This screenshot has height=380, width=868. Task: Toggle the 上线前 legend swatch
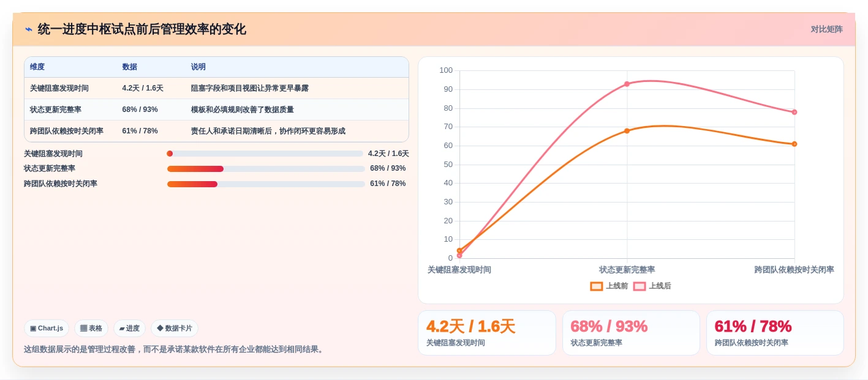pyautogui.click(x=597, y=286)
